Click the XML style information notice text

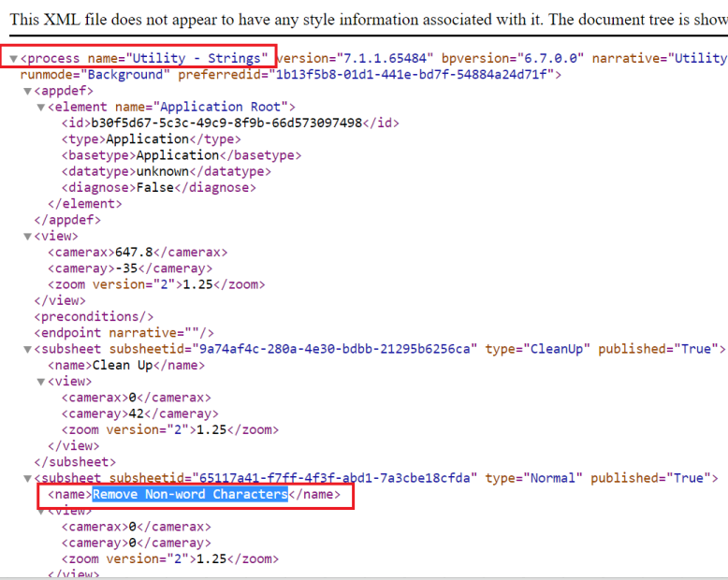click(x=369, y=20)
